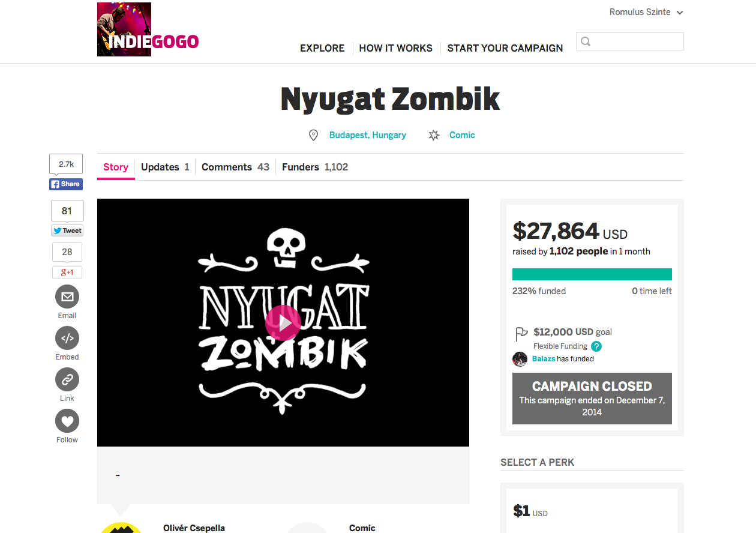Click the Link chain icon

click(67, 379)
